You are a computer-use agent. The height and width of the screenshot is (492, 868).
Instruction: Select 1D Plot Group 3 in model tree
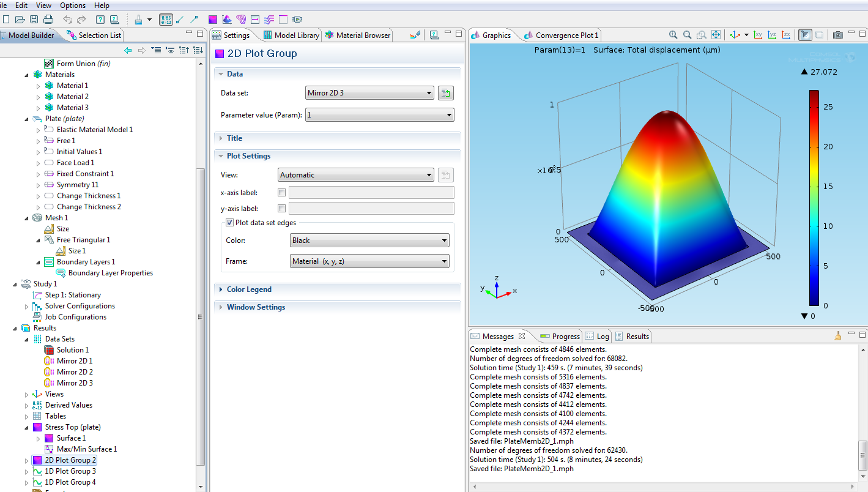(70, 471)
